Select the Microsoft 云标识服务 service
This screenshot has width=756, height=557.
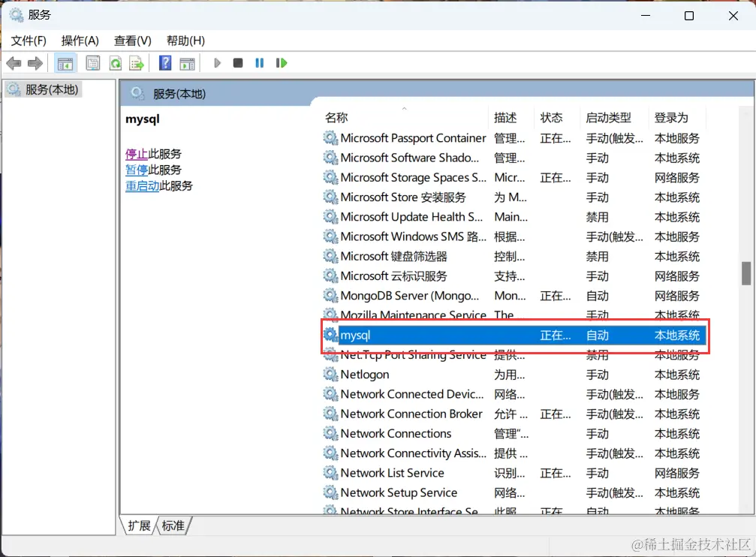[x=514, y=276]
